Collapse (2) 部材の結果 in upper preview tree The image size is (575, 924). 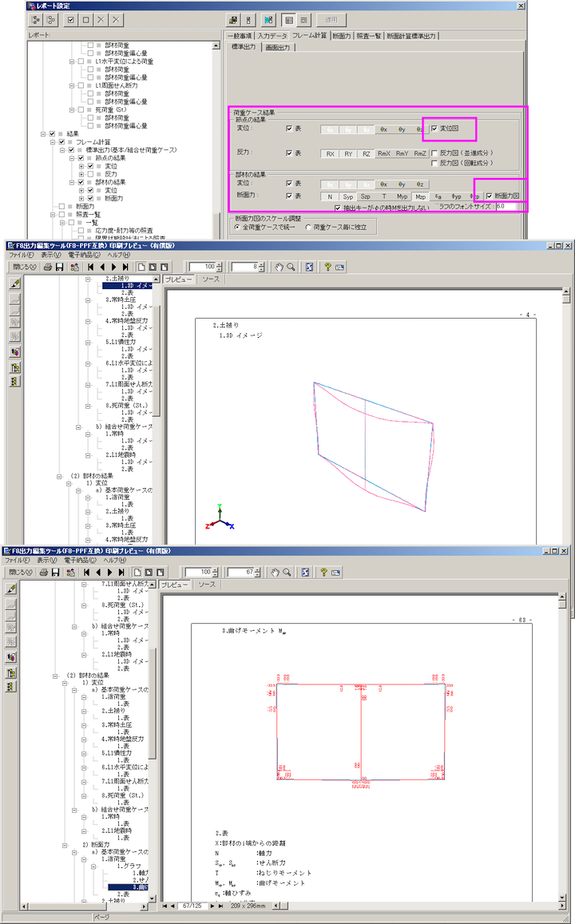[x=60, y=476]
